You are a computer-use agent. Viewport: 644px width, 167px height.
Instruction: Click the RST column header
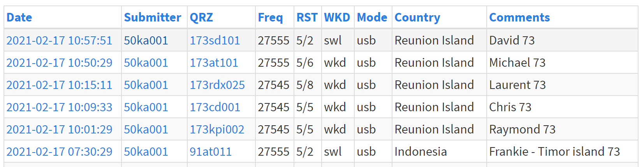point(307,18)
